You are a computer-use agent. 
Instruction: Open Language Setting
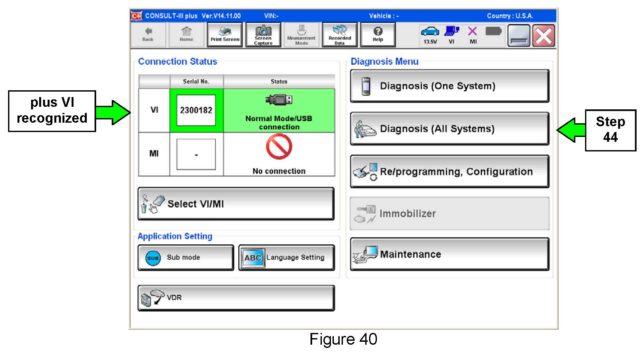point(287,258)
